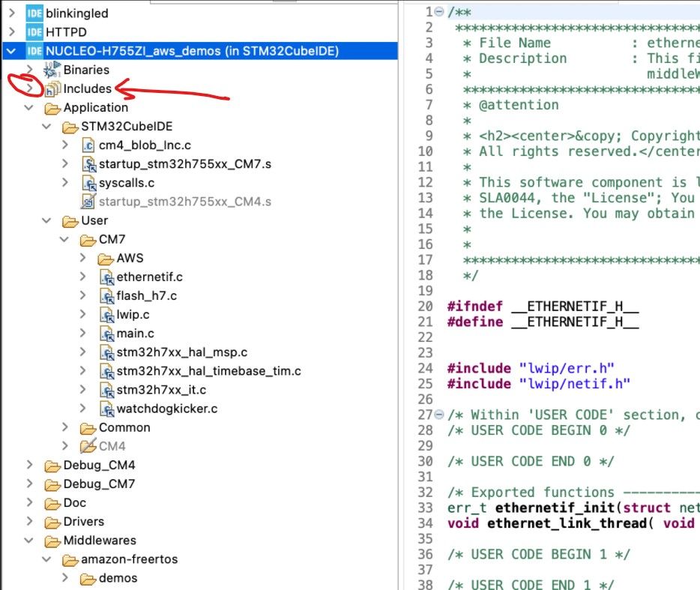Collapse the CM7 folder

point(64,239)
